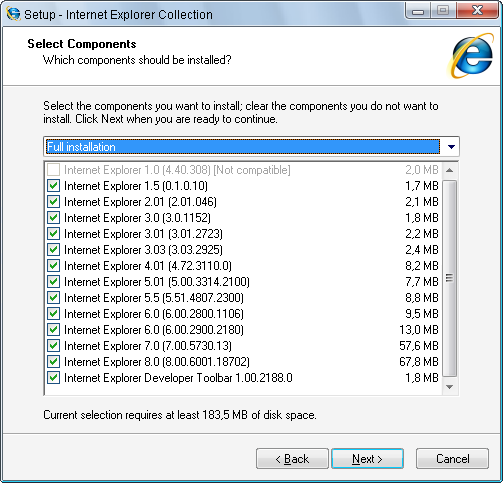Close the setup window
This screenshot has width=503, height=483.
coord(477,11)
